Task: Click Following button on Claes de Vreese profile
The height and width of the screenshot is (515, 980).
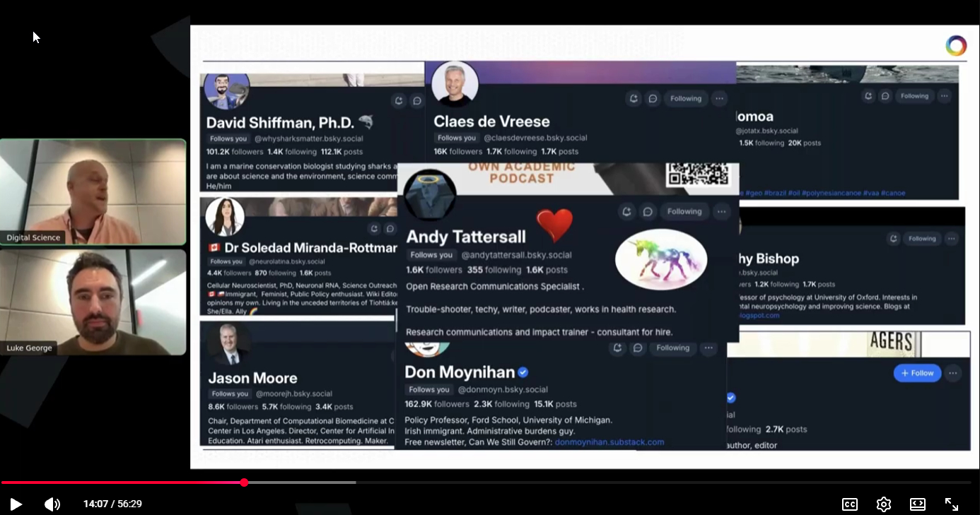Action: (685, 99)
